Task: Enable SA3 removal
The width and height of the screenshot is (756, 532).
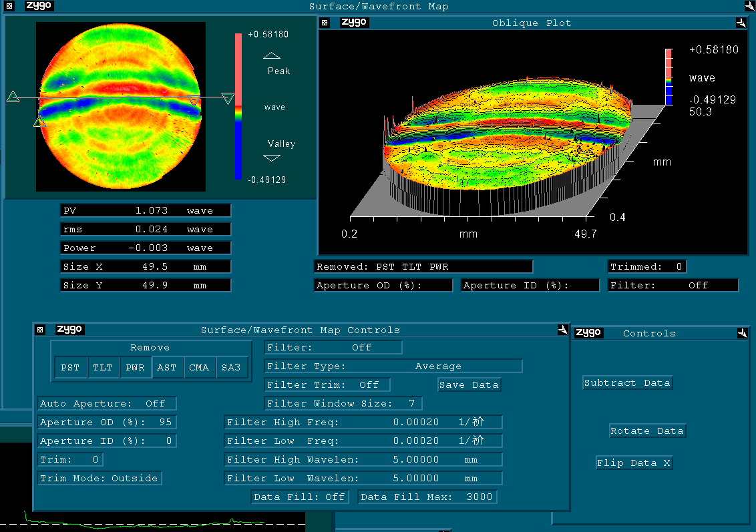Action: pos(232,367)
